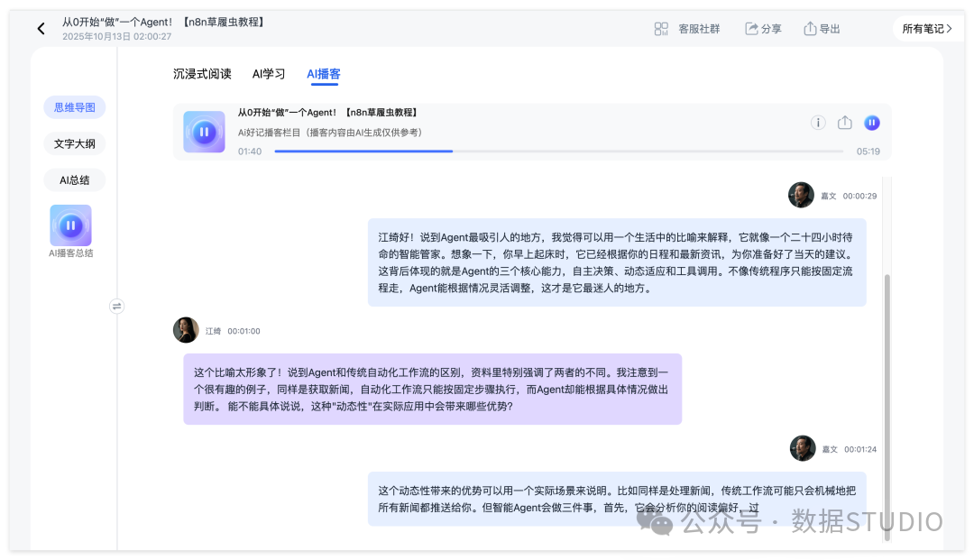Click the podcast title in the player card
This screenshot has height=560, width=974.
328,113
